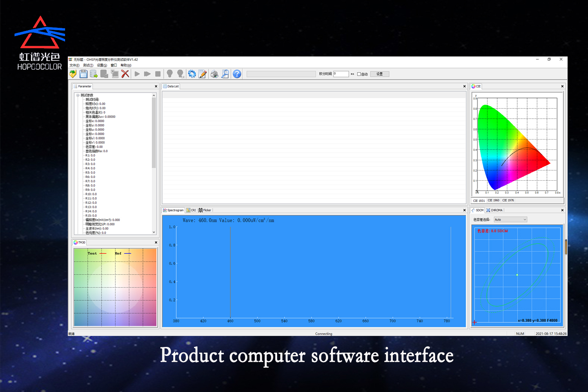Close the TM30 panel
This screenshot has width=588, height=392.
(156, 242)
